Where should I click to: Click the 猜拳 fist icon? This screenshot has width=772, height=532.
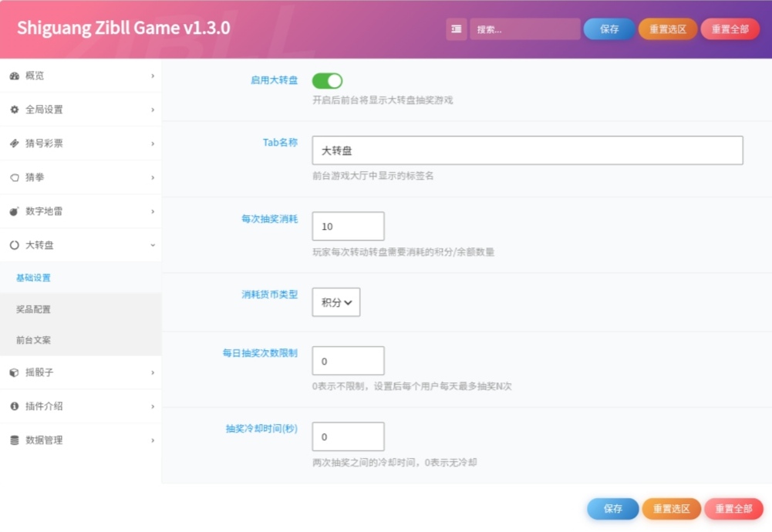15,177
